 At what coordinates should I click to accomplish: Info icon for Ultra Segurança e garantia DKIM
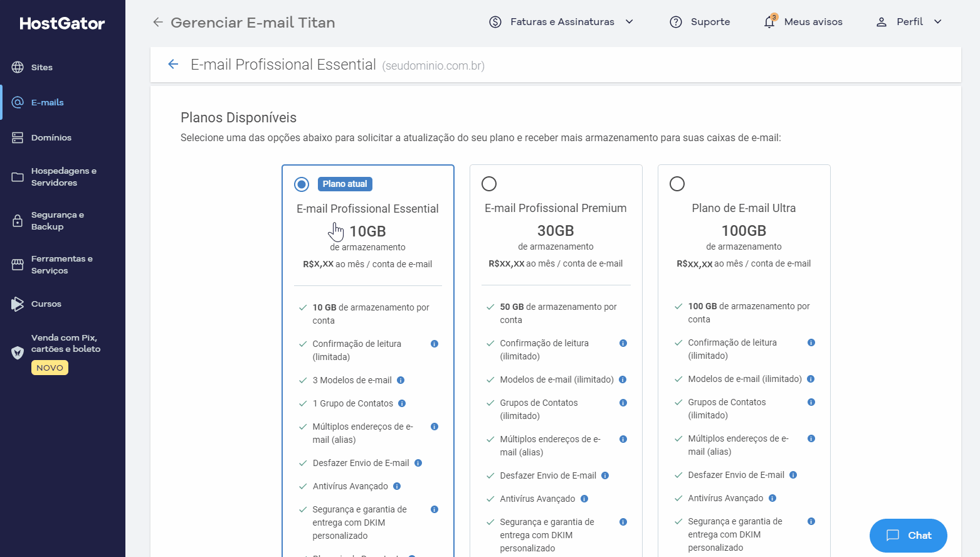tap(811, 521)
